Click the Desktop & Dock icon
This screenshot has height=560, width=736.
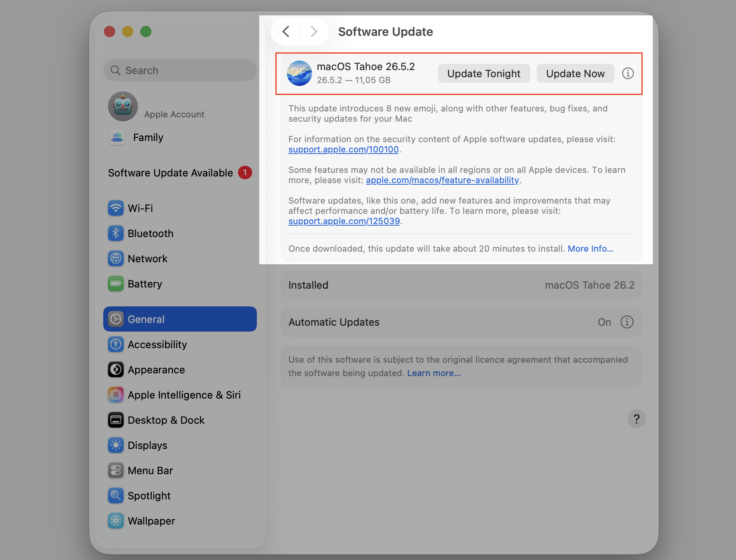point(116,420)
